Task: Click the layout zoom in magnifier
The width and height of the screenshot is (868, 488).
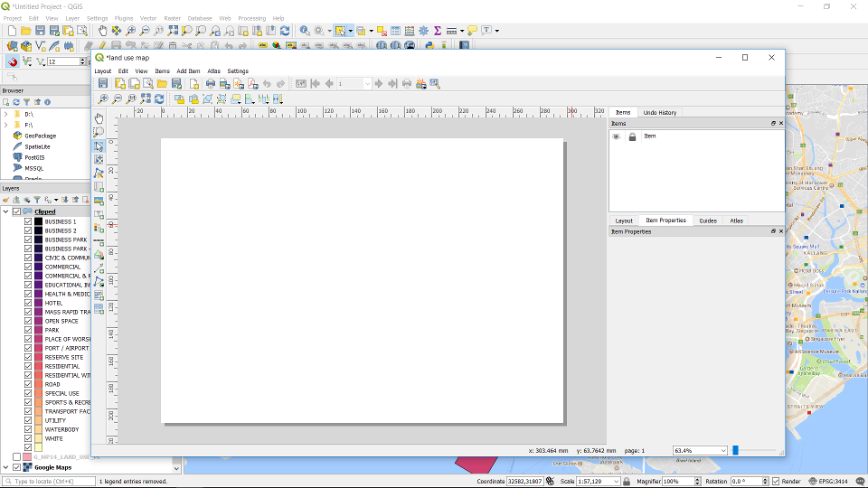Action: pos(103,99)
